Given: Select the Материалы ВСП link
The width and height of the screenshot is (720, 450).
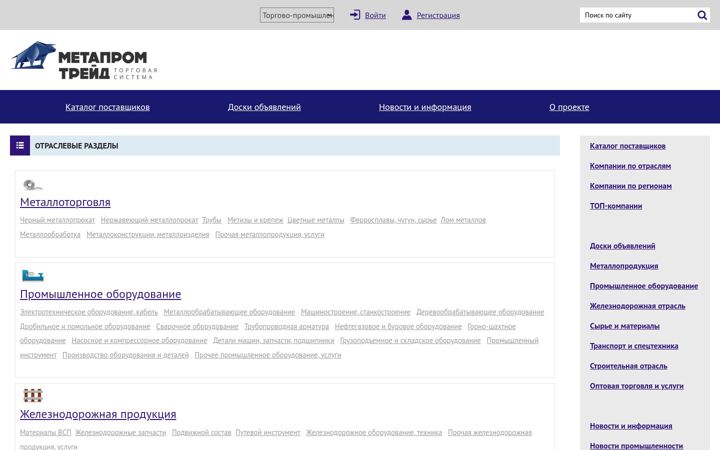Looking at the screenshot, I should (45, 432).
